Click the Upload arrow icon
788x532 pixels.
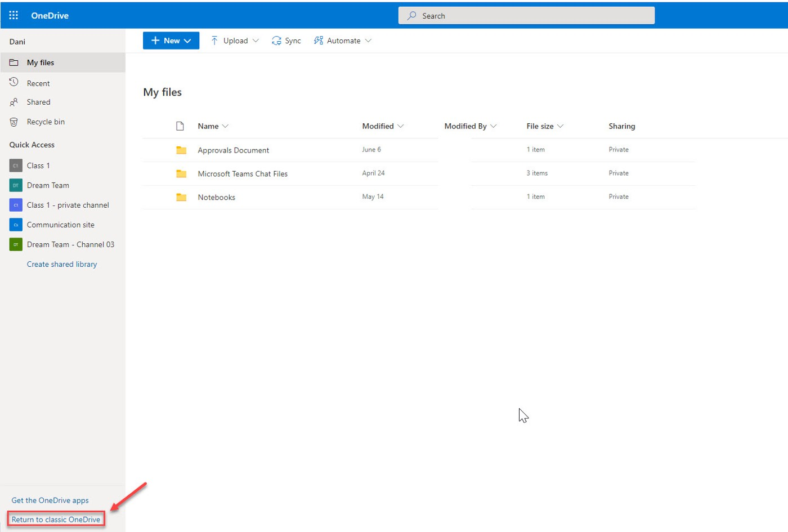click(x=214, y=41)
